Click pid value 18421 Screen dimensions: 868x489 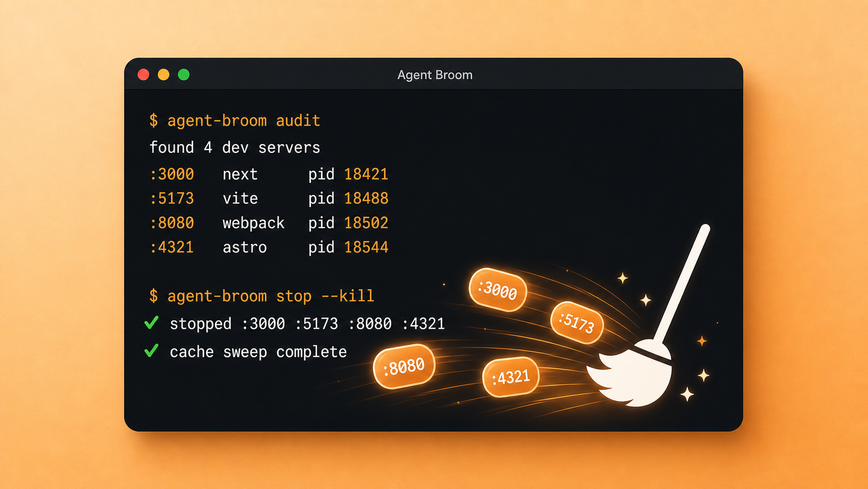click(x=366, y=174)
